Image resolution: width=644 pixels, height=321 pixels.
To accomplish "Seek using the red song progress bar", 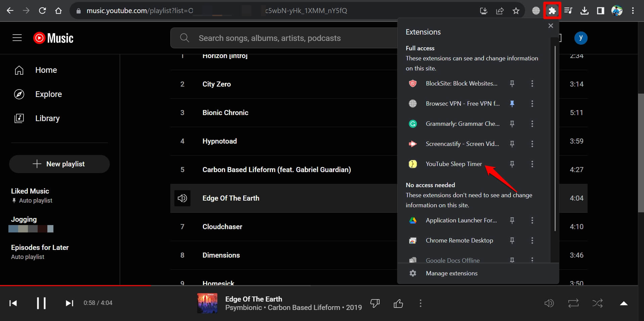I will click(x=75, y=285).
